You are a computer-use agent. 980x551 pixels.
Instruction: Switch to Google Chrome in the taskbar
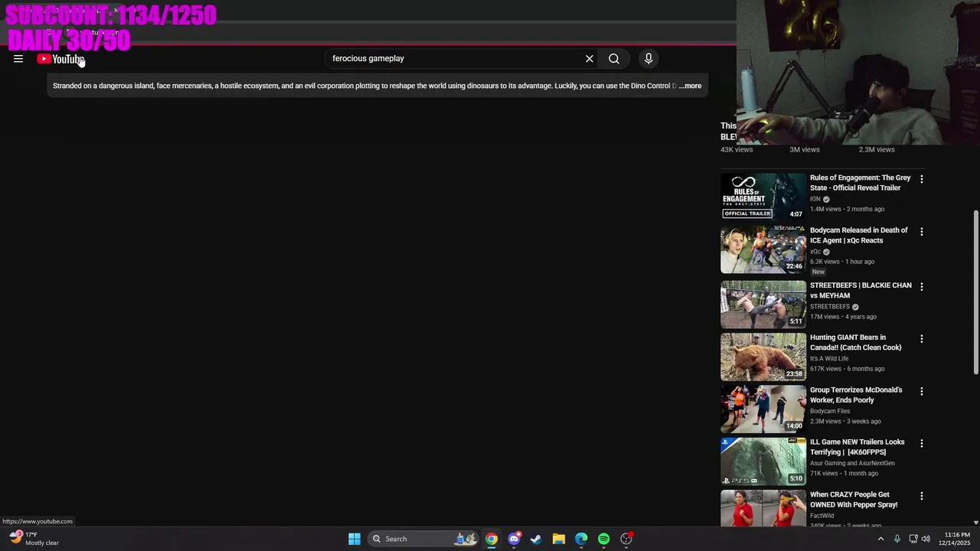point(492,539)
